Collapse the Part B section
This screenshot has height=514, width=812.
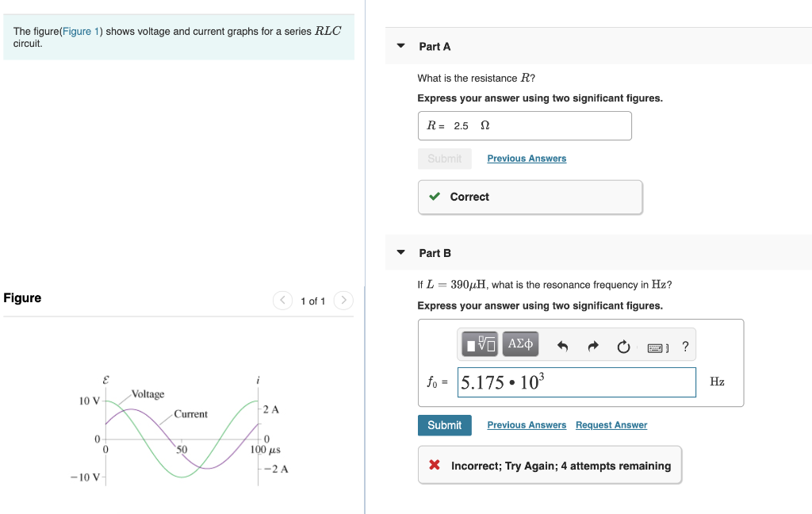click(x=400, y=251)
